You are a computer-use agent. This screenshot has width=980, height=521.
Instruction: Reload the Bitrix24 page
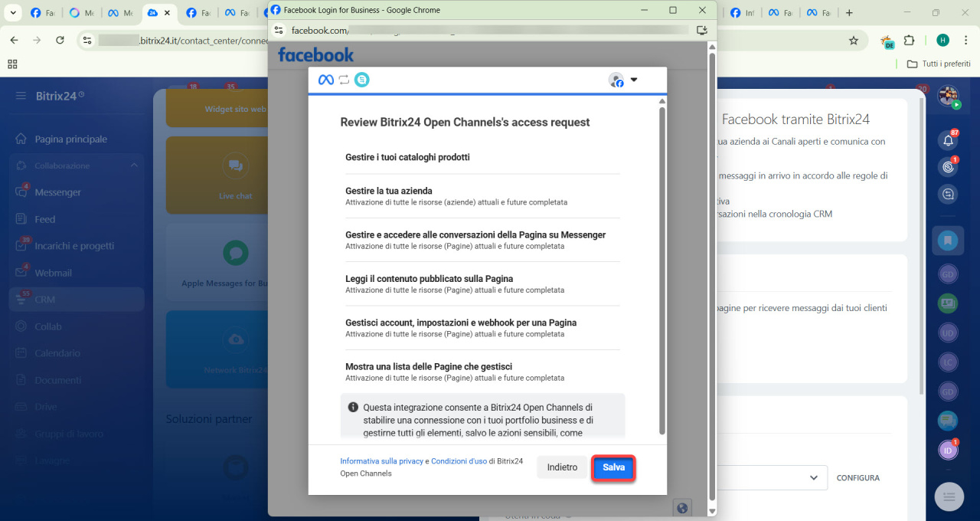click(60, 41)
